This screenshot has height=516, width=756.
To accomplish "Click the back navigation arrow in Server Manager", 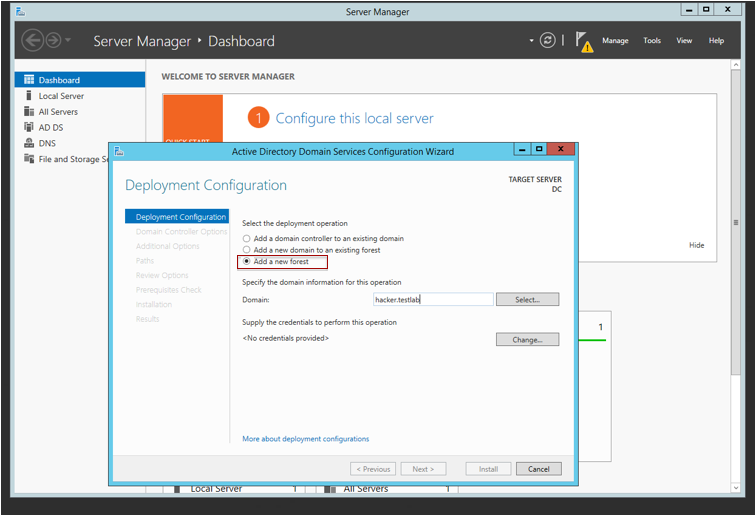I will [x=33, y=41].
